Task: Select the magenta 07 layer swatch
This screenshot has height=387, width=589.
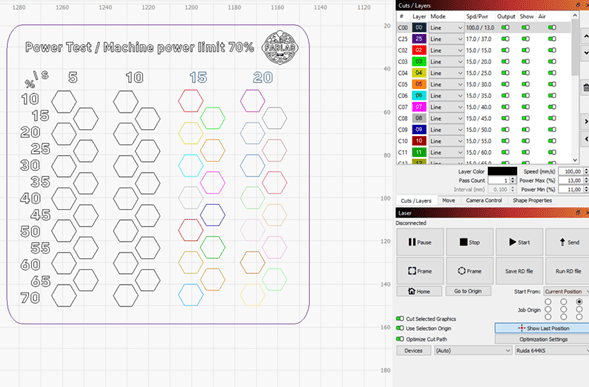Action: (x=419, y=107)
